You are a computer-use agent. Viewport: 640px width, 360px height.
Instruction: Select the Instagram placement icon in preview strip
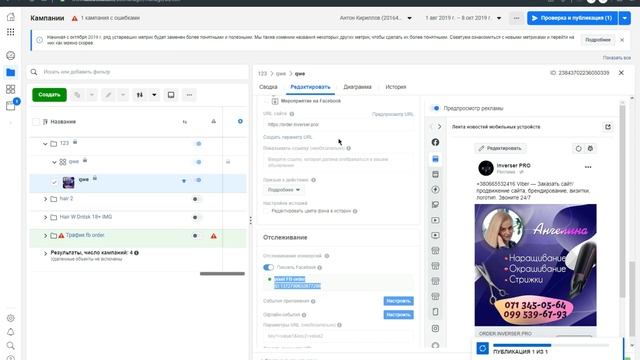click(x=436, y=328)
